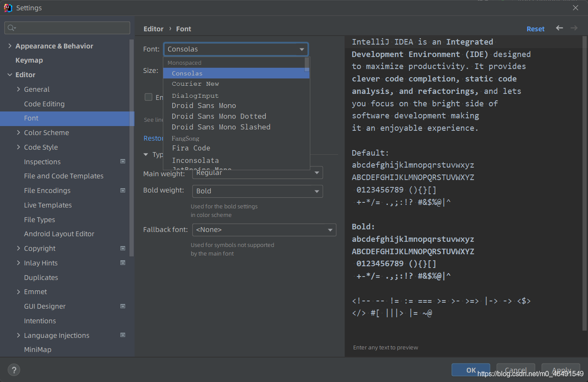Click the Editor breadcrumb

[x=153, y=29]
